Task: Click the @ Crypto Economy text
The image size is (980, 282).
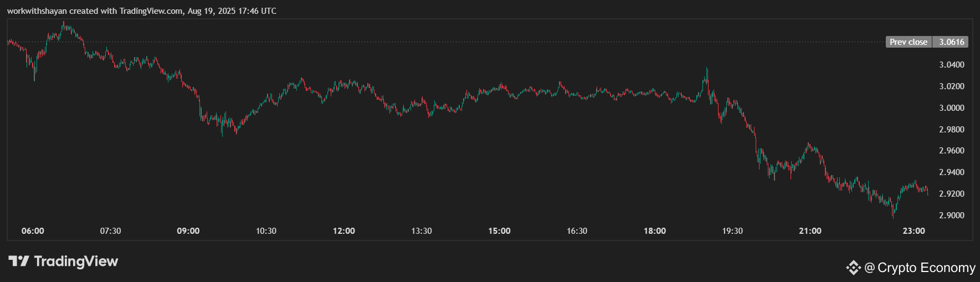Action: point(920,268)
